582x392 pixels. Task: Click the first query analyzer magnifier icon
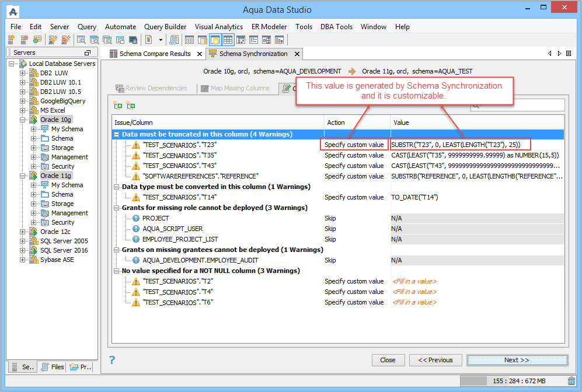point(81,40)
